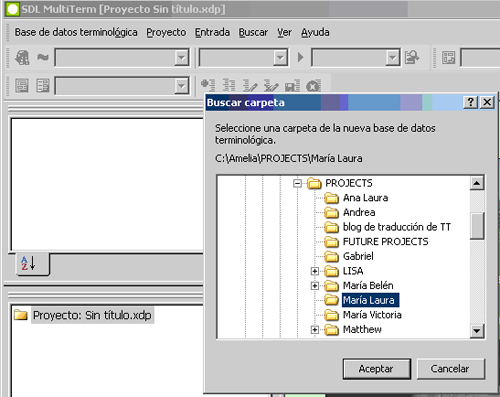The width and height of the screenshot is (500, 397).
Task: Click the save entry floppy icon
Action: pos(292,85)
